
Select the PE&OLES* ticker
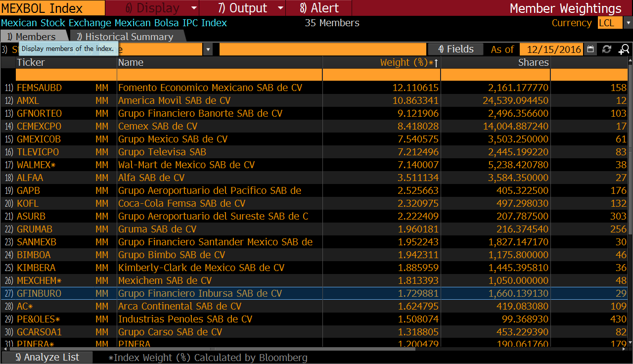coord(39,319)
